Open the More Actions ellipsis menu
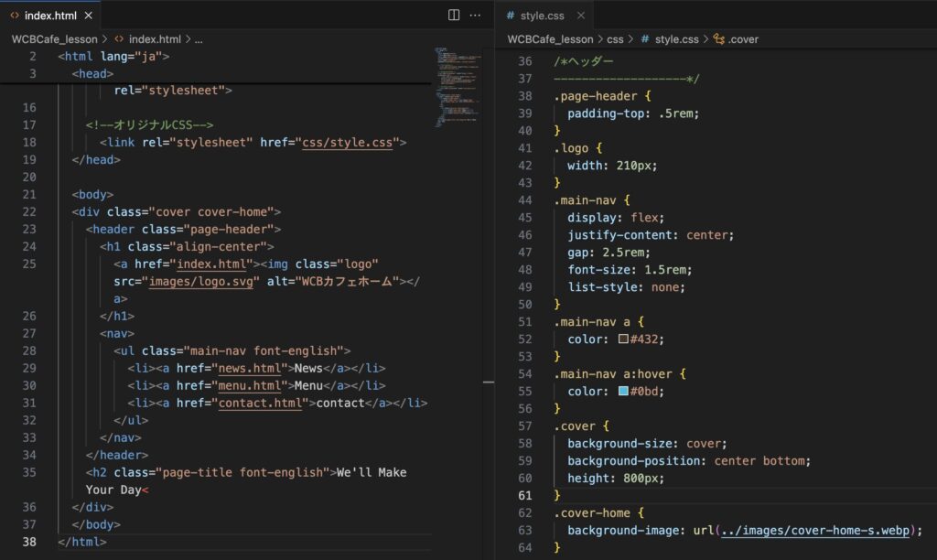937x560 pixels. 475,15
